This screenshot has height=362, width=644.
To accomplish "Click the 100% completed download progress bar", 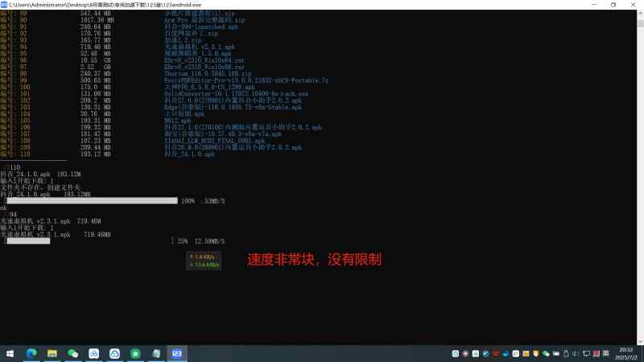I will pos(92,200).
